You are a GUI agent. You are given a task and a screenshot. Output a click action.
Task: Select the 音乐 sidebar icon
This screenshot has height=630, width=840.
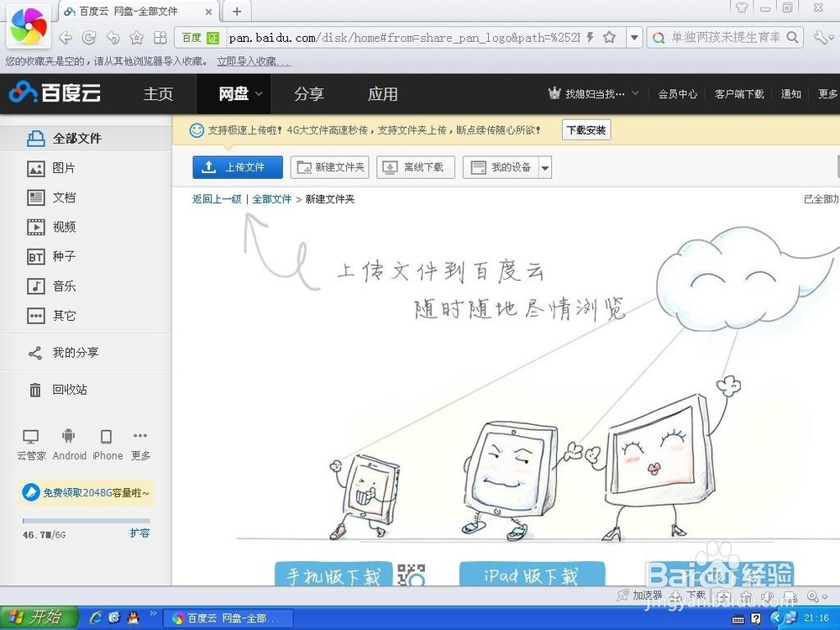click(35, 286)
